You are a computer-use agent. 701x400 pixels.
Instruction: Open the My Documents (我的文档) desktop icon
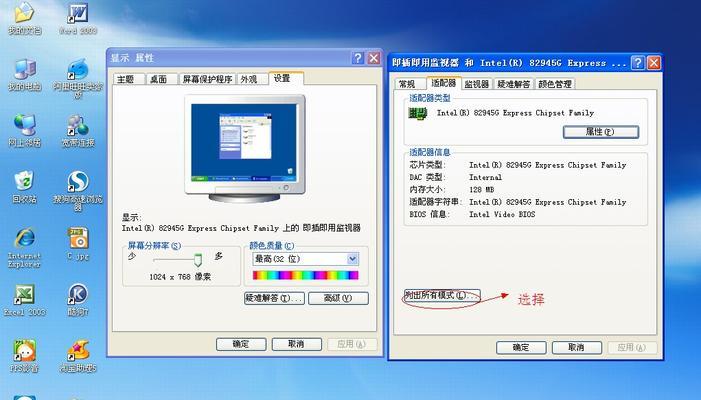pos(25,13)
